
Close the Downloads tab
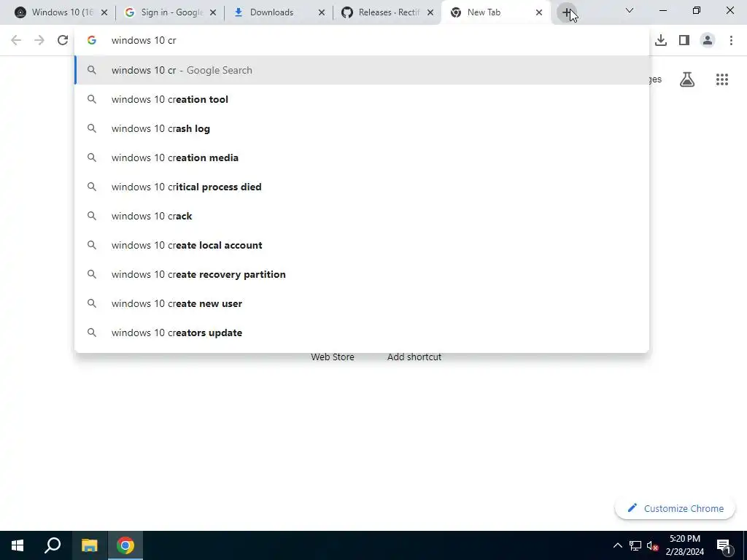click(322, 12)
